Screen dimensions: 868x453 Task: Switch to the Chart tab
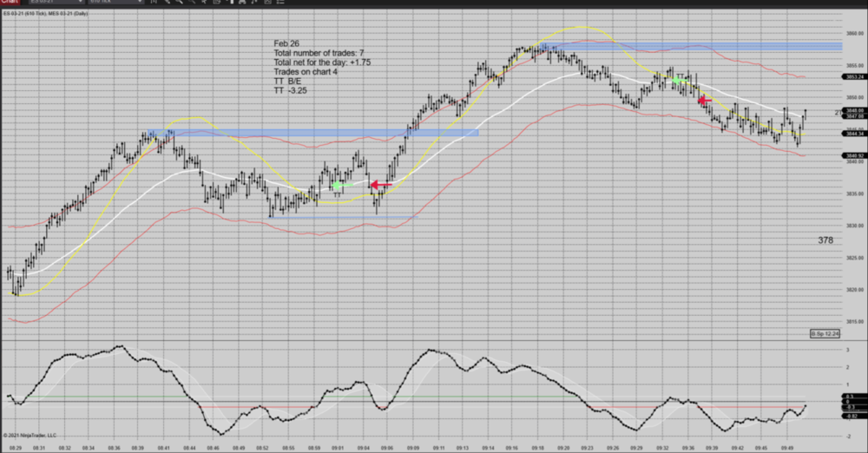click(10, 3)
